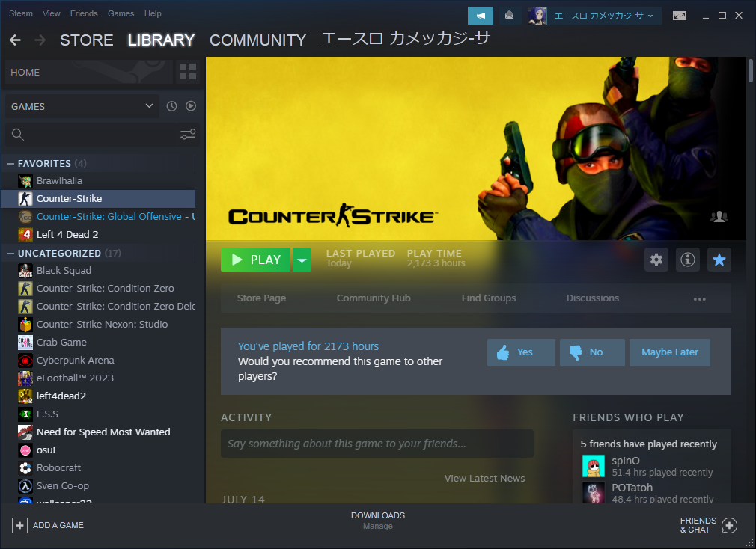Image resolution: width=756 pixels, height=549 pixels.
Task: Click the activity status text field
Action: pos(377,444)
